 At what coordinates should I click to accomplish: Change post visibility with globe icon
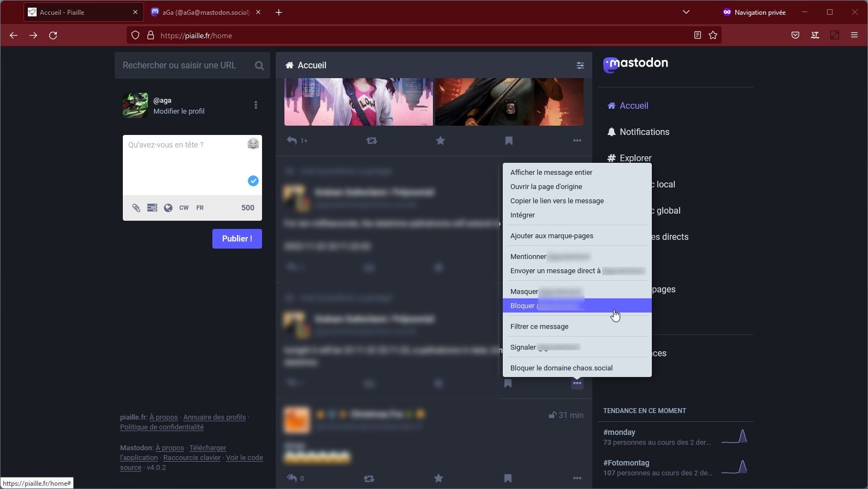coord(168,208)
